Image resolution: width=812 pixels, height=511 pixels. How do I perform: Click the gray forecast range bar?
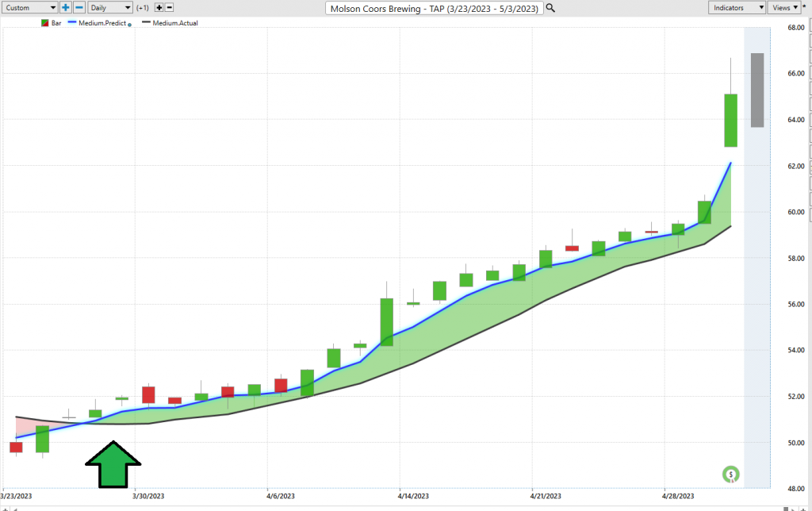click(x=757, y=90)
